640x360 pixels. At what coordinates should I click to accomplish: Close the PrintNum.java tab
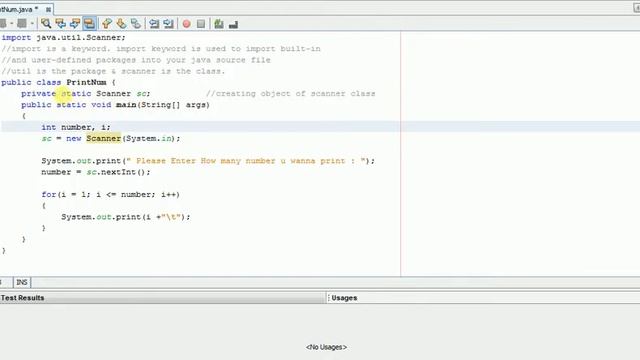click(x=48, y=9)
